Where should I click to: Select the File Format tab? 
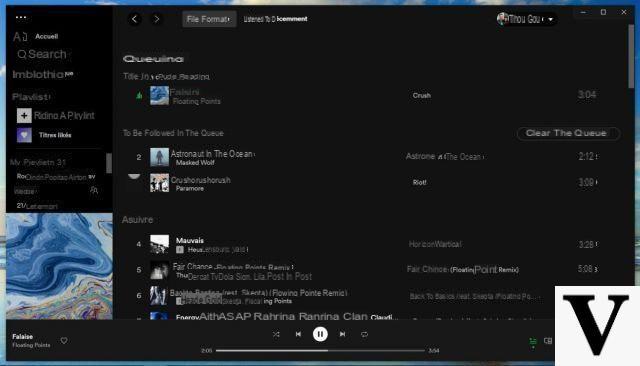coord(209,19)
